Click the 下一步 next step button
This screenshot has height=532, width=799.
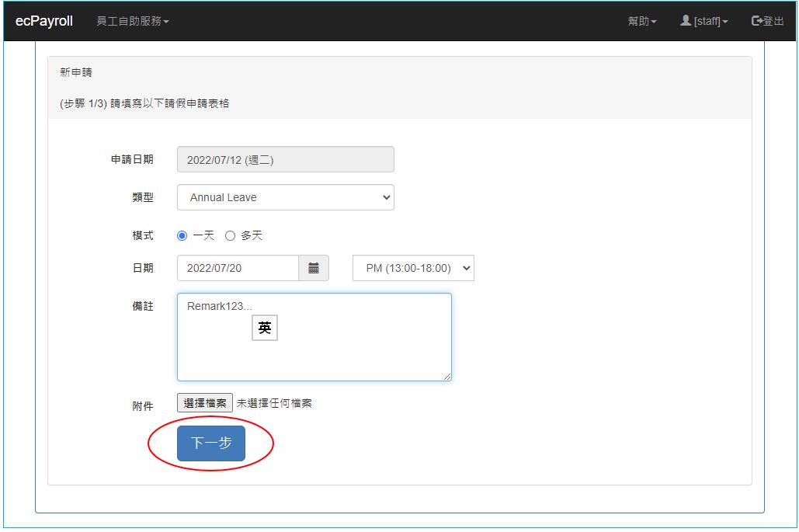211,443
